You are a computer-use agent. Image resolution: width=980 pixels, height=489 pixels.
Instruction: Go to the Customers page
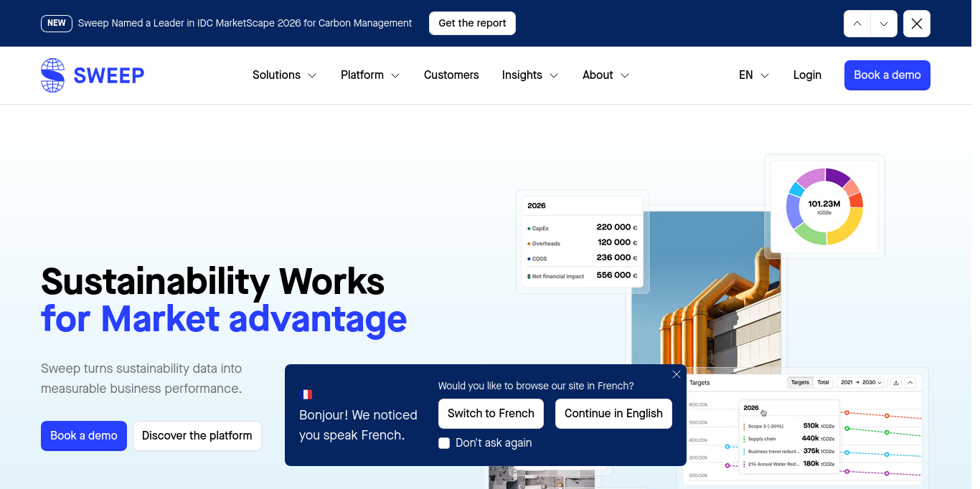pos(451,75)
